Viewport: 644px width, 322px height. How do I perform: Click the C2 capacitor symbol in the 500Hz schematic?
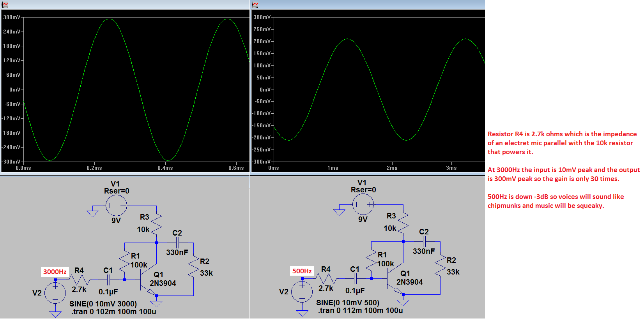point(424,242)
